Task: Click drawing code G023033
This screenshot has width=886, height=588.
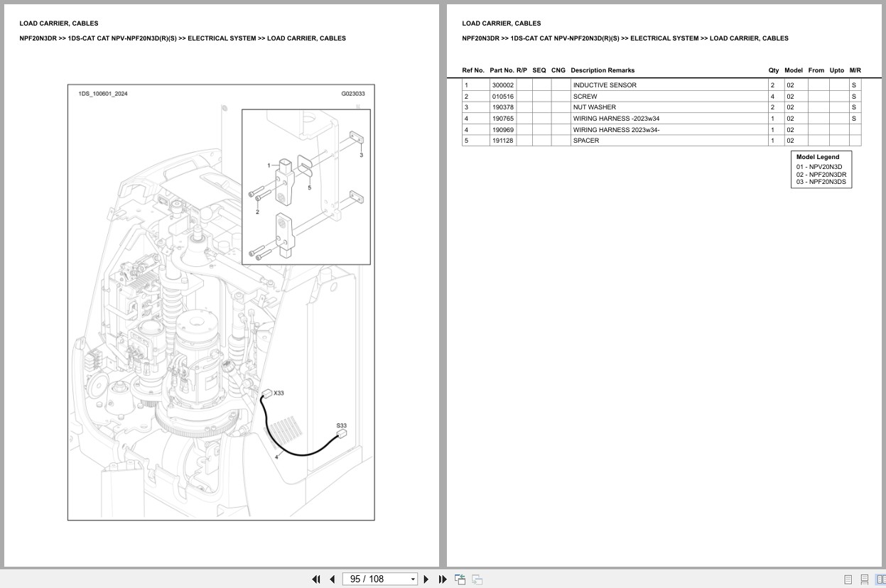Action: [x=353, y=94]
